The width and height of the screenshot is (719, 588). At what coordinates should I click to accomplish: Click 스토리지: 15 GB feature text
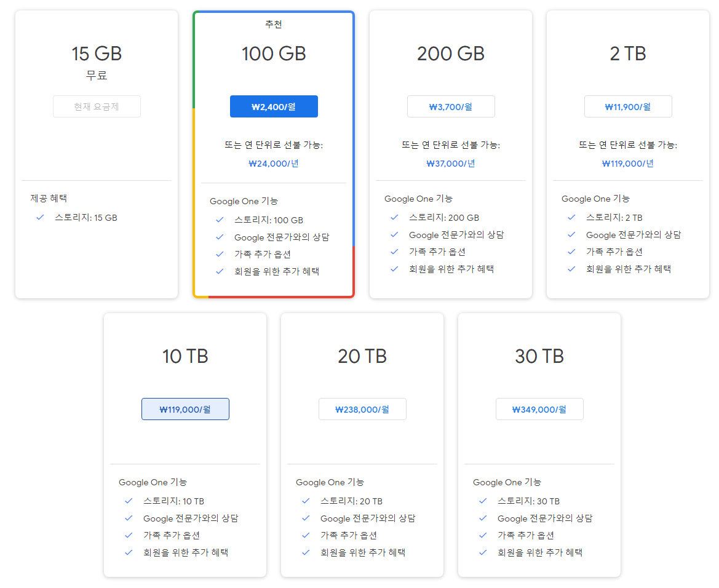[x=85, y=217]
